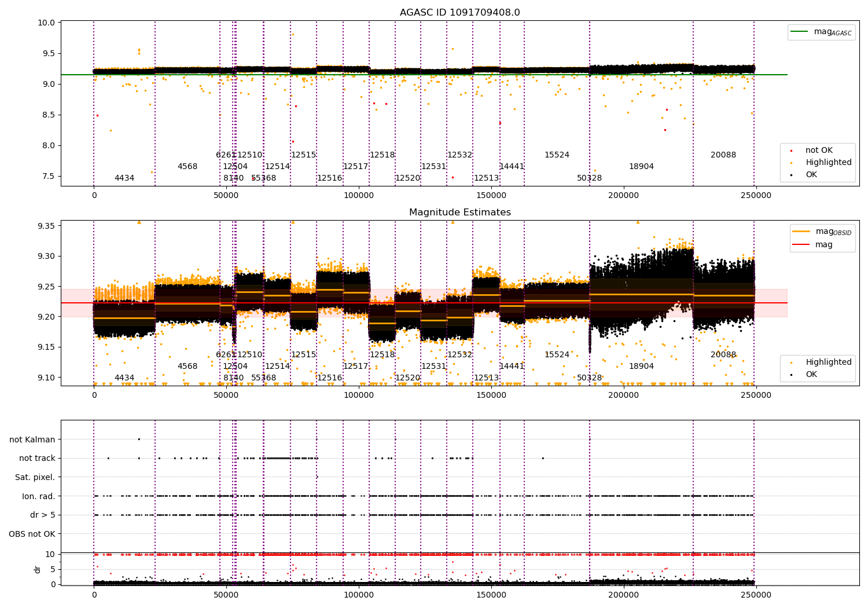The width and height of the screenshot is (868, 608).
Task: Click the title 'AGASC ID 1091709408.0'
Action: [460, 13]
